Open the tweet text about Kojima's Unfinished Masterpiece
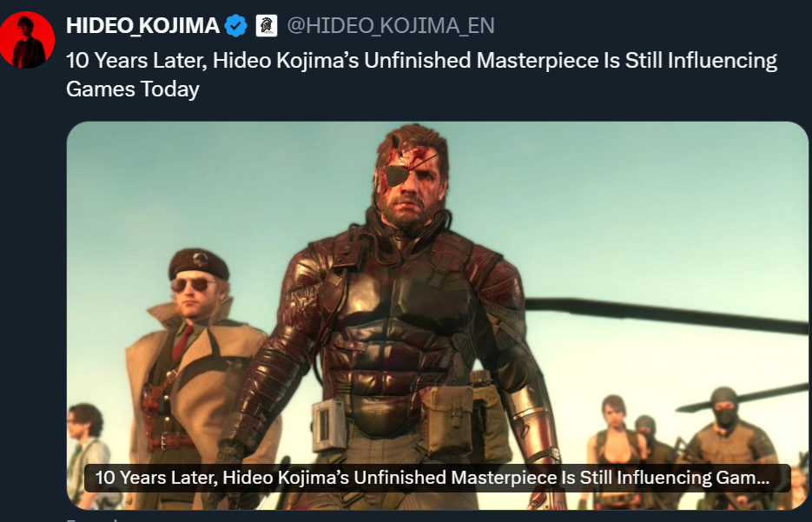812x522 pixels. pyautogui.click(x=421, y=75)
